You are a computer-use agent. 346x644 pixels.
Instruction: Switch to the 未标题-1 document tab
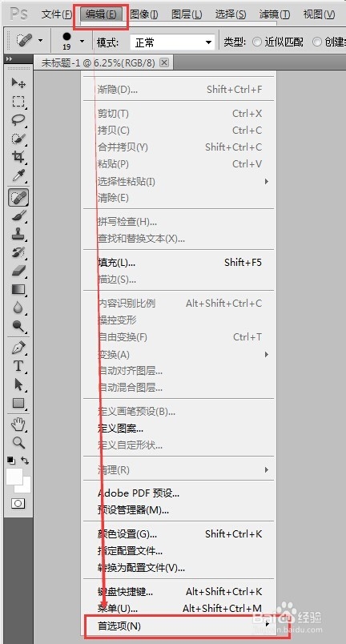click(99, 62)
